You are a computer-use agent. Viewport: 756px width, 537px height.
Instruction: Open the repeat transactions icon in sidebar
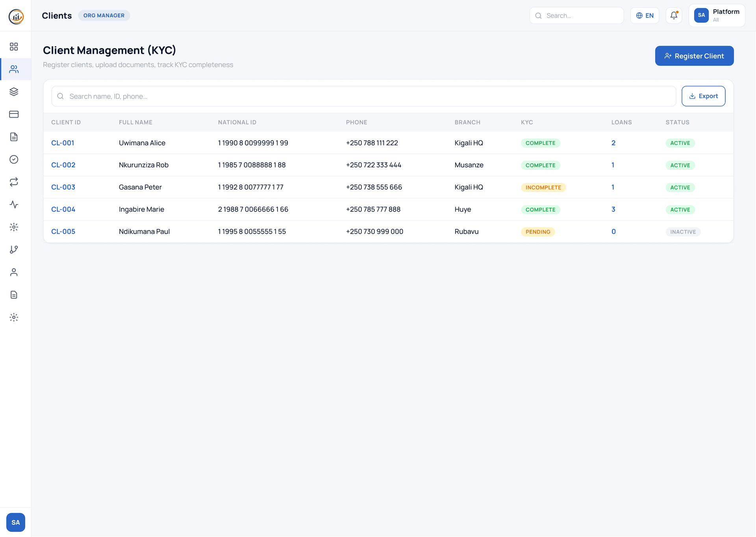tap(14, 182)
